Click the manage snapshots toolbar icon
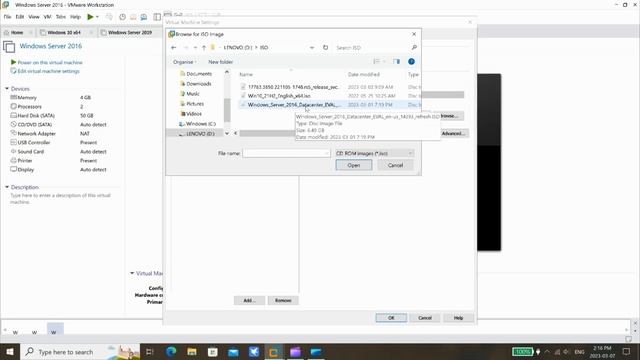This screenshot has width=640, height=360. point(144,17)
